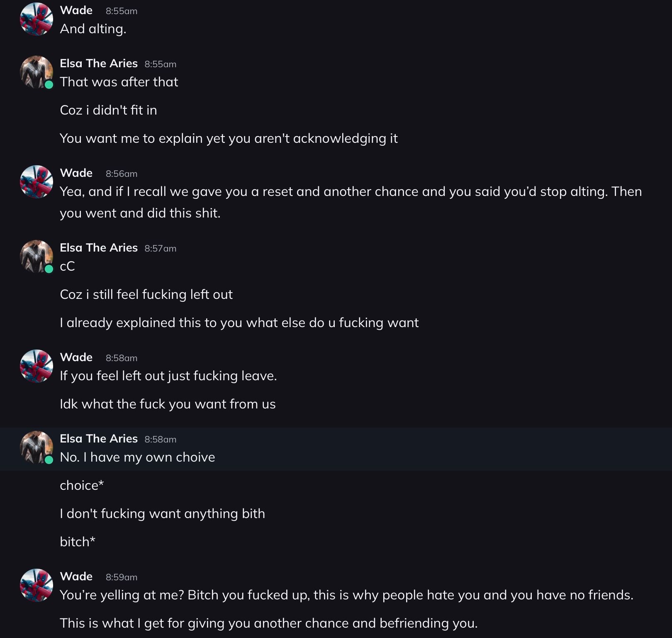The image size is (672, 638).
Task: Select the "This is what I get" message
Action: tap(268, 623)
